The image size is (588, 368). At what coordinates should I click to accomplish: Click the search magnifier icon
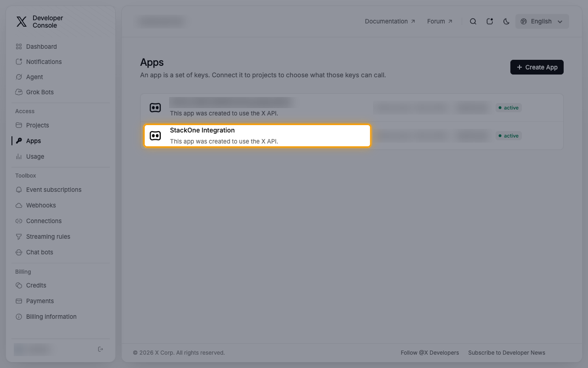click(x=473, y=21)
